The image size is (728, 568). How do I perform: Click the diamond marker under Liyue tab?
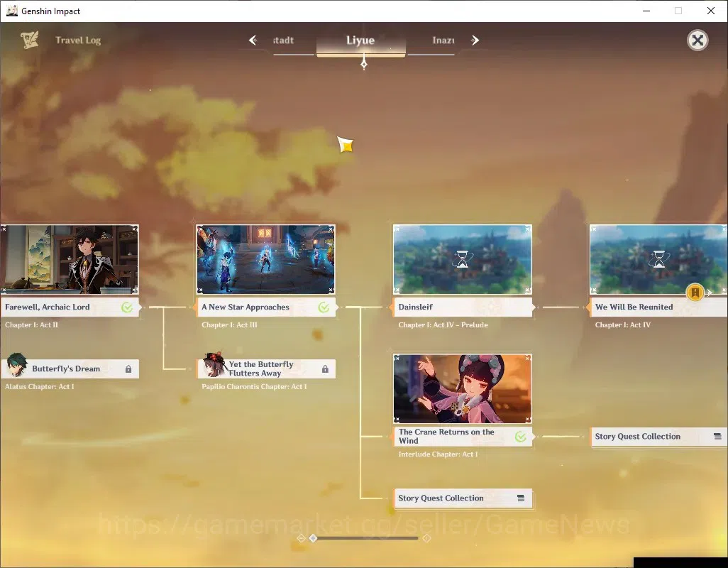(x=364, y=64)
